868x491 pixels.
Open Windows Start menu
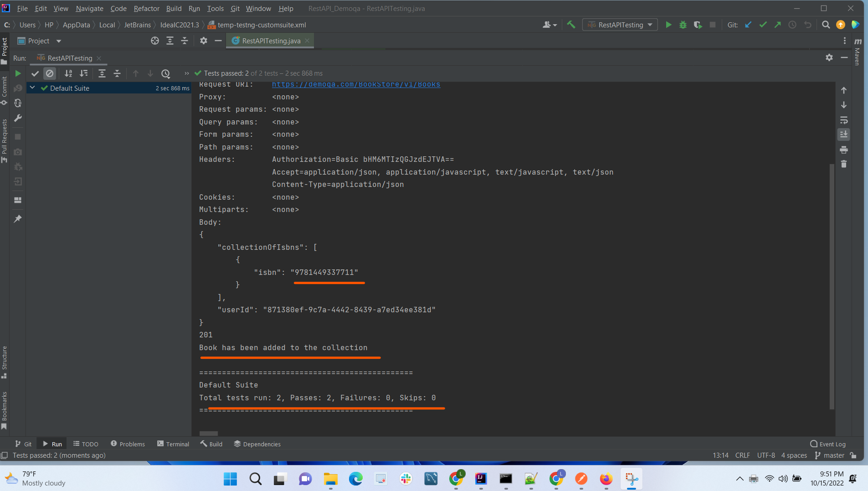(230, 479)
